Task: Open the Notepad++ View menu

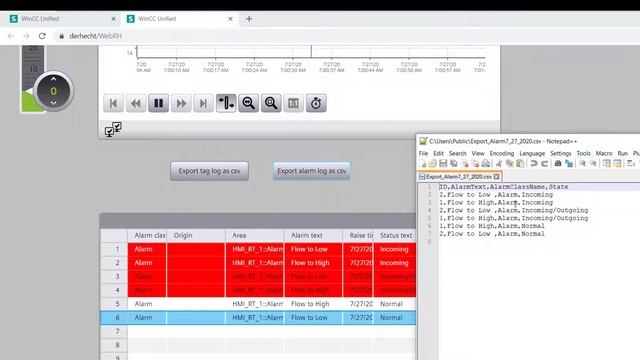Action: pyautogui.click(x=478, y=153)
